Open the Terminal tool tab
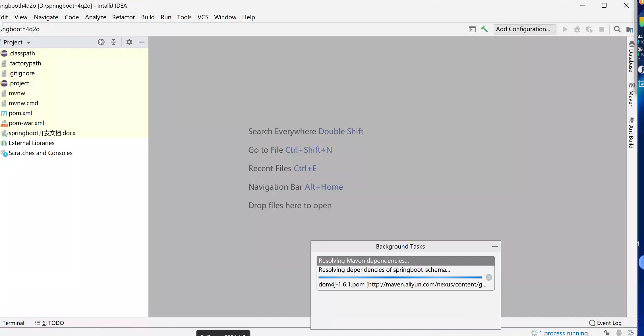The image size is (644, 336). click(13, 323)
